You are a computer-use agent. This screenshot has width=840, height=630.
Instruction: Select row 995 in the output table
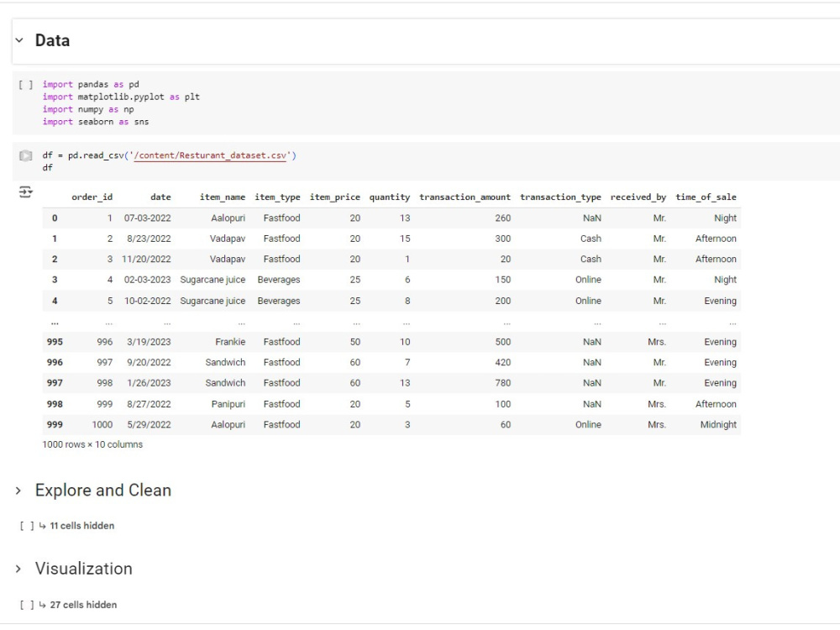pos(55,342)
